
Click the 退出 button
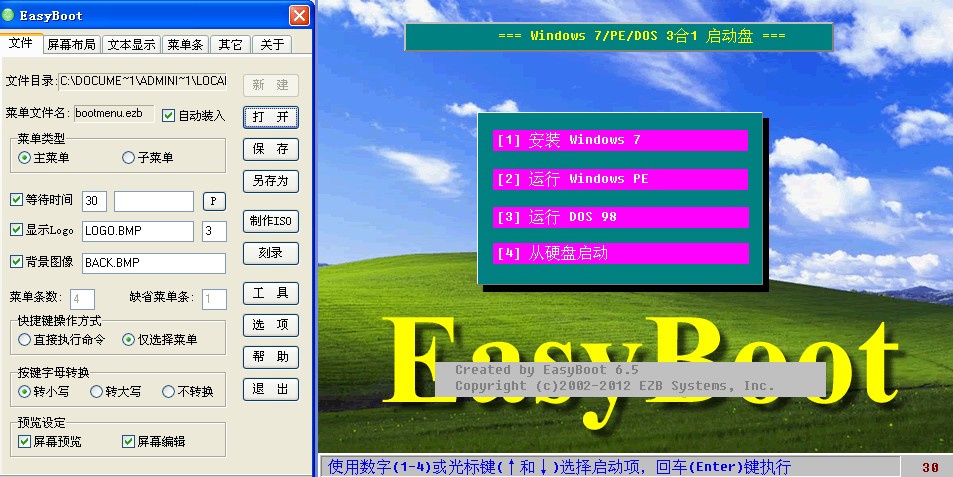click(x=271, y=389)
